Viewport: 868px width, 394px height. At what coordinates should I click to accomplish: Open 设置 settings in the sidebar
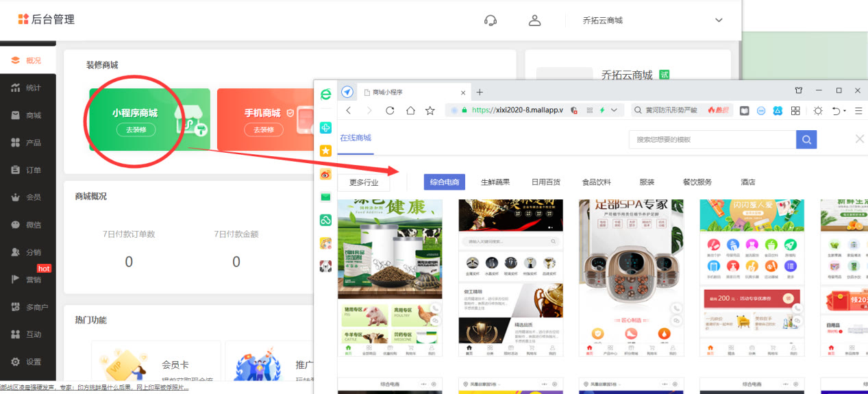[27, 362]
